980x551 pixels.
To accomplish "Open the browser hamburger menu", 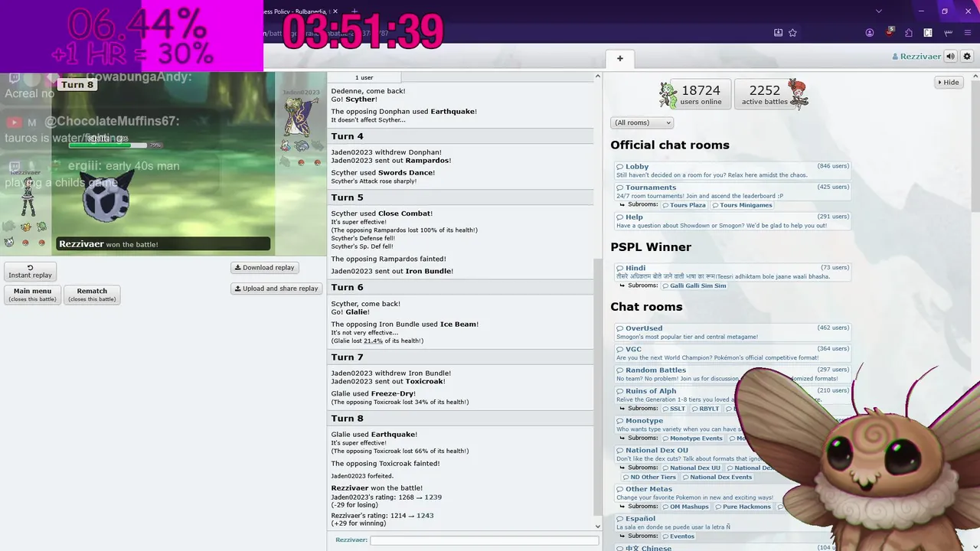I will 967,33.
